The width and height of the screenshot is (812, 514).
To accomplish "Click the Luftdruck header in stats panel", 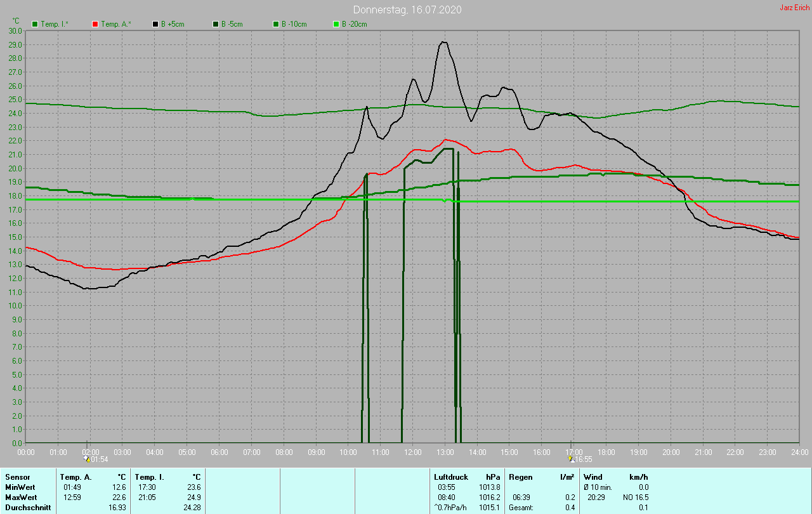I will (450, 477).
